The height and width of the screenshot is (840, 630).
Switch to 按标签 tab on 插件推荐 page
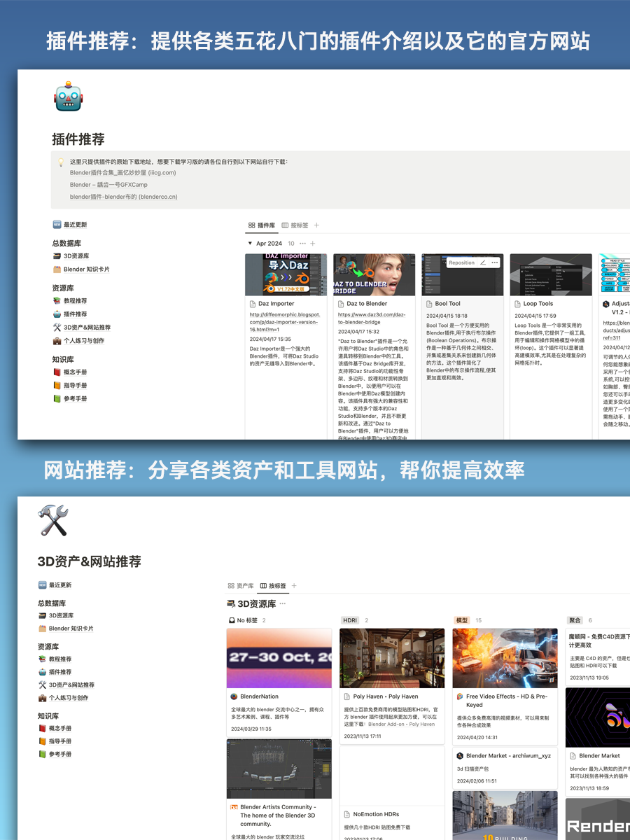295,225
